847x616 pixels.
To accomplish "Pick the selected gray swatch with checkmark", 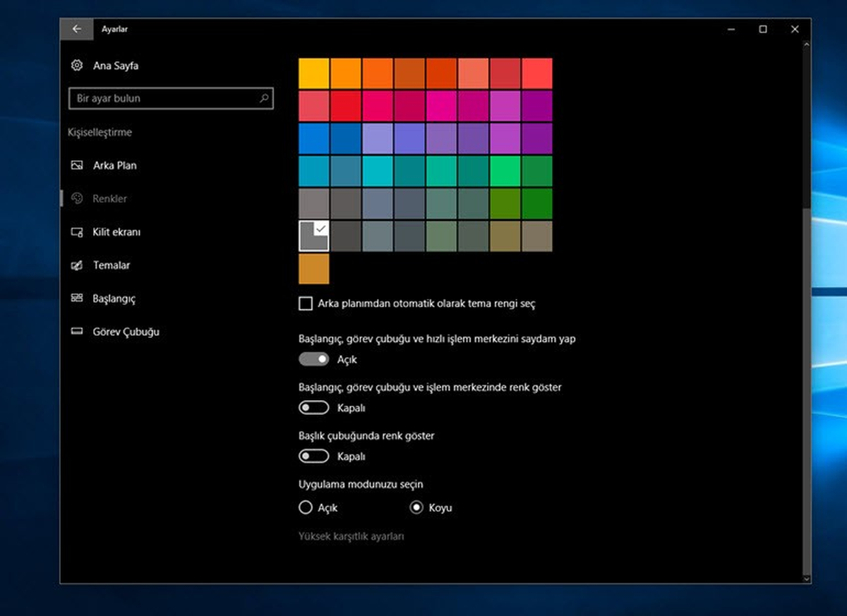I will [x=313, y=236].
